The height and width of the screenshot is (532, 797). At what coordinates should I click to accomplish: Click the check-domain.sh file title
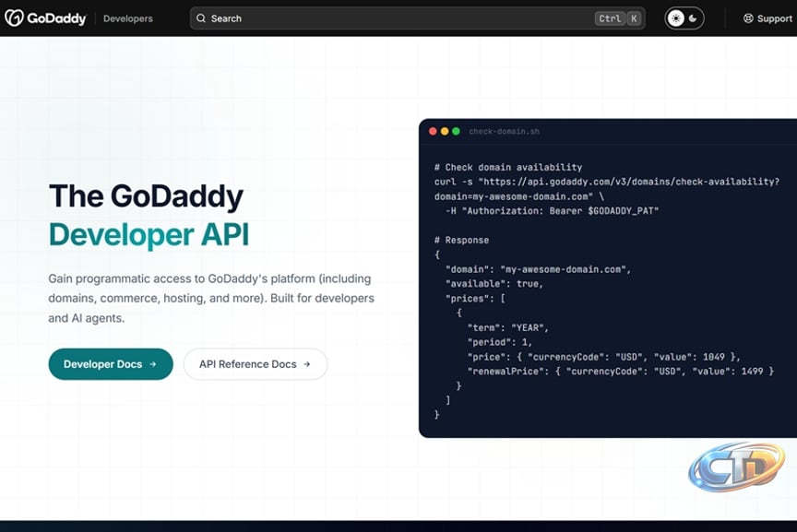(x=505, y=132)
